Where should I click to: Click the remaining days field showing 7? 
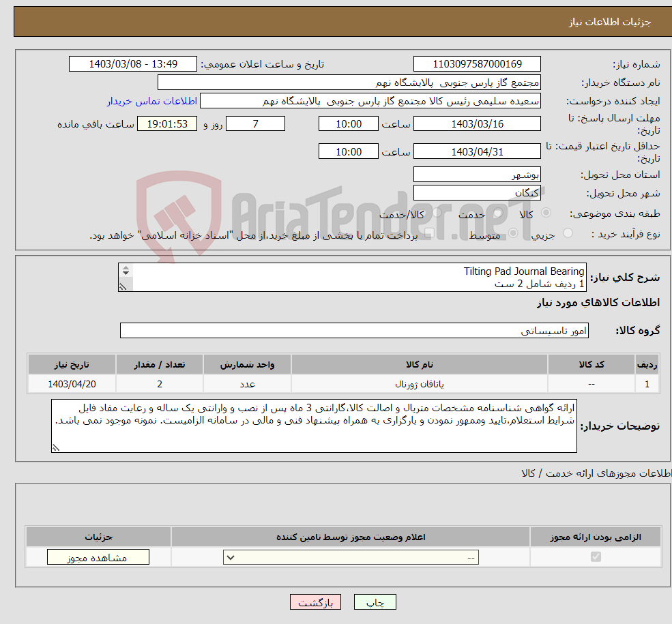pyautogui.click(x=255, y=124)
